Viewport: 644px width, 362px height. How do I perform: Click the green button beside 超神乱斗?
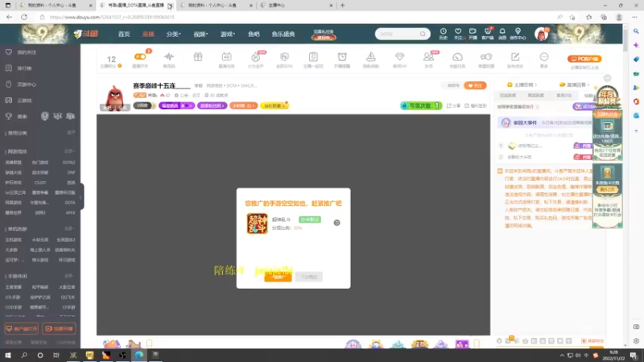pyautogui.click(x=310, y=220)
